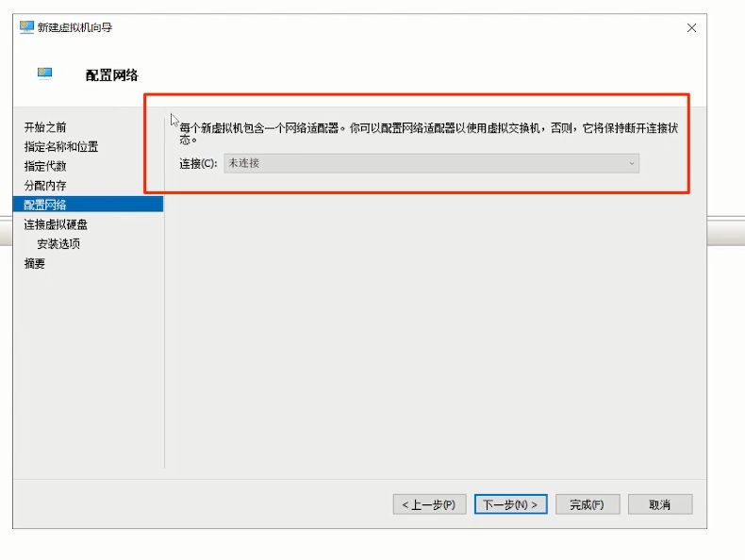Select the highlighted 配置网络 step
Viewport: 745px width, 560px height.
89,205
